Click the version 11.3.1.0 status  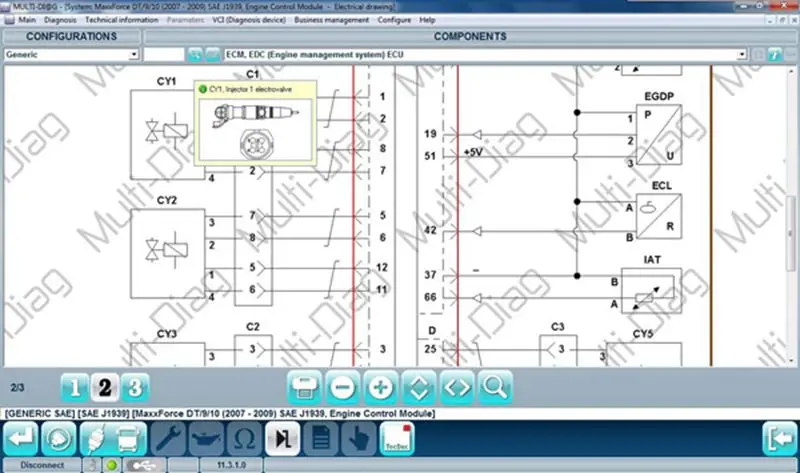point(231,465)
